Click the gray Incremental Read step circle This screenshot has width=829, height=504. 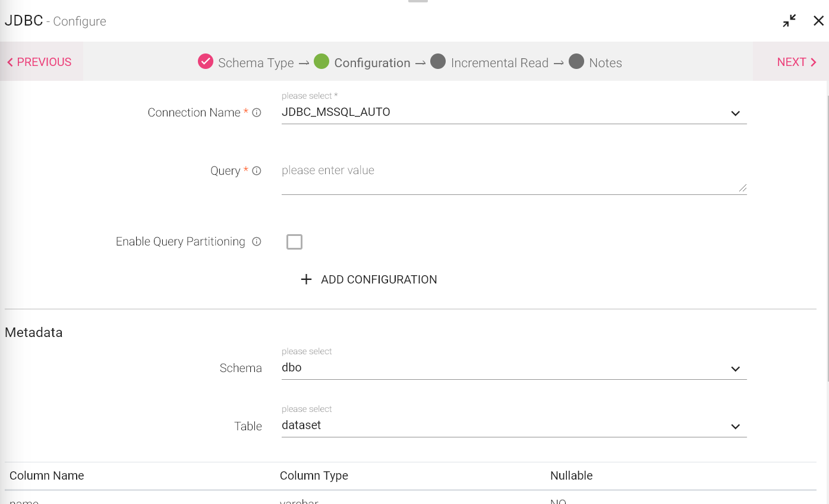coord(438,62)
